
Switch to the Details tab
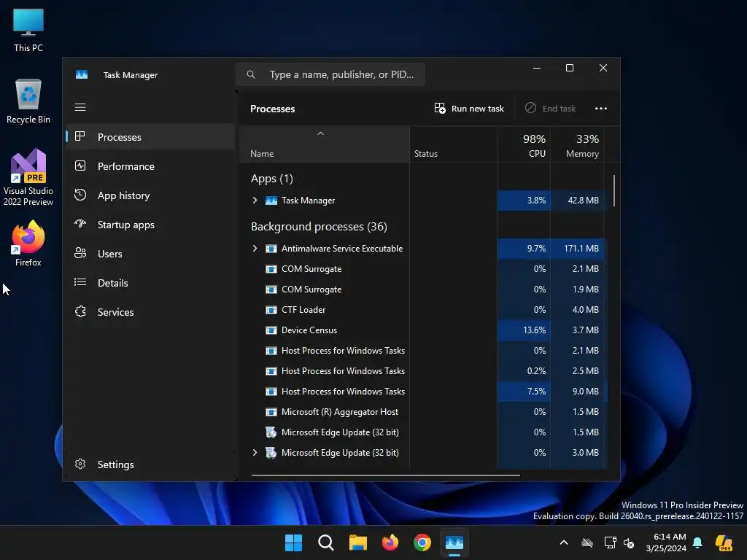tap(150, 283)
